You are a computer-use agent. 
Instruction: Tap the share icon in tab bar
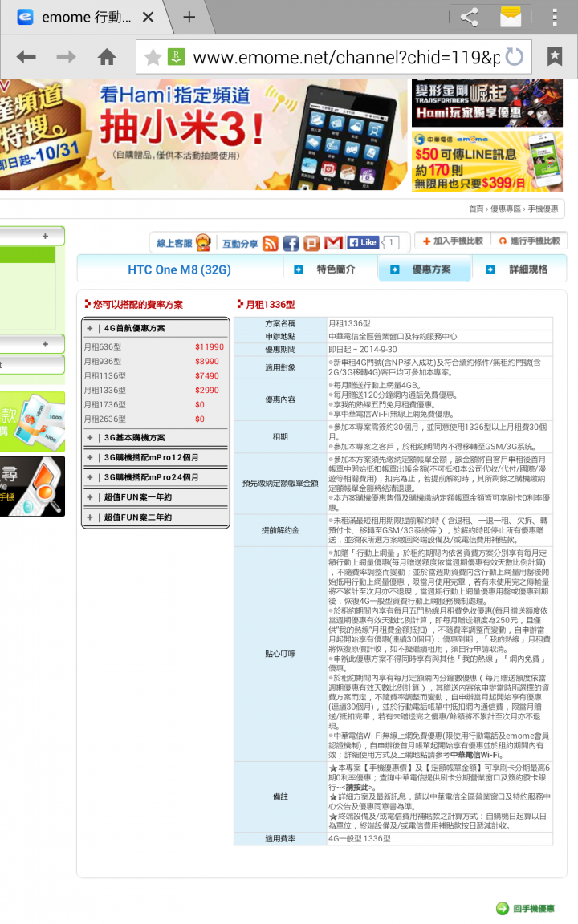point(469,17)
